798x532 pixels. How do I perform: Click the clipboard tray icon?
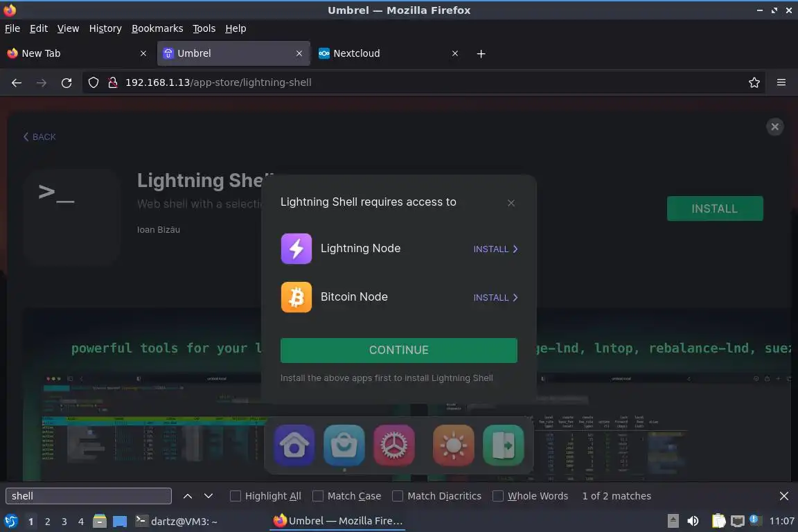tap(718, 521)
